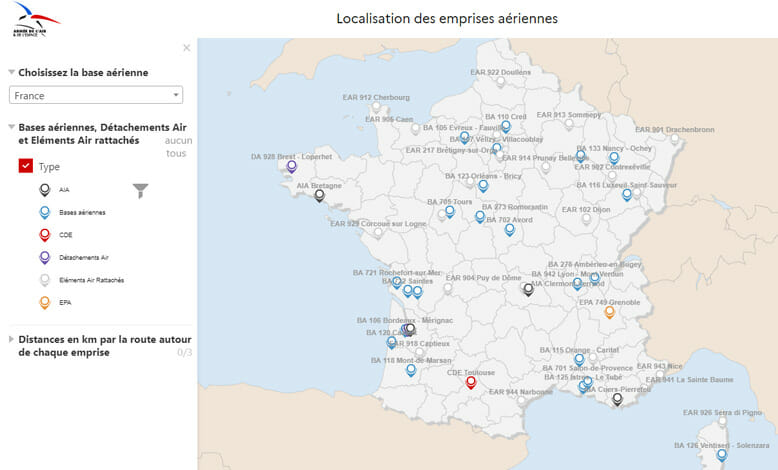Toggle the EPA legend marker
Screen dimensions: 778x470
pos(45,302)
